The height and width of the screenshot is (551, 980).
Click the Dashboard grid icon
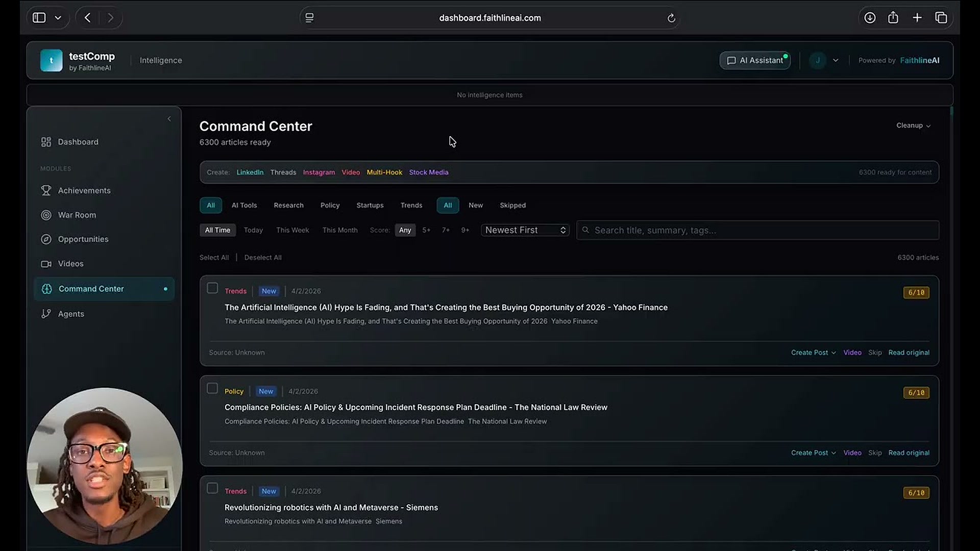pyautogui.click(x=46, y=142)
